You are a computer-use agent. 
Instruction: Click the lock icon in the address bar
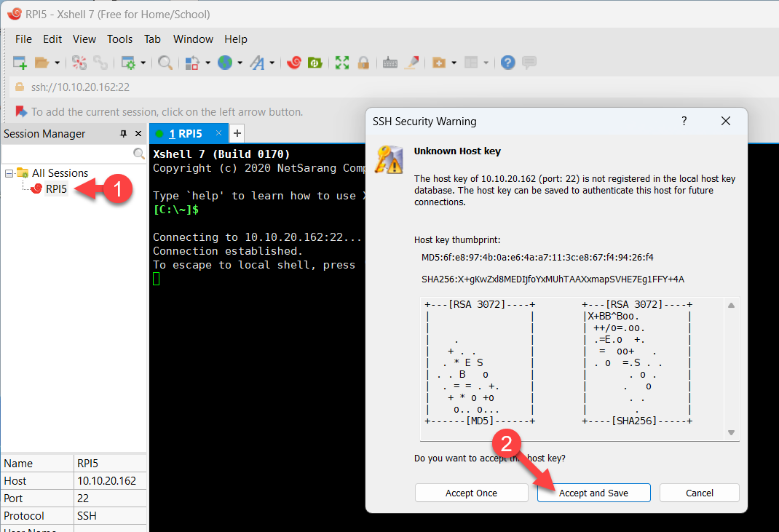tap(20, 87)
